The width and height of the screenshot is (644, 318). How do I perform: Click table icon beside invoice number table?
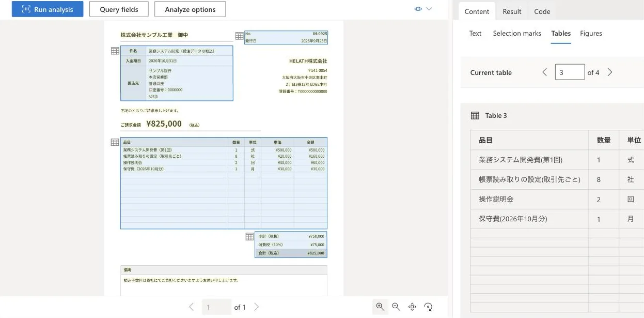point(240,36)
